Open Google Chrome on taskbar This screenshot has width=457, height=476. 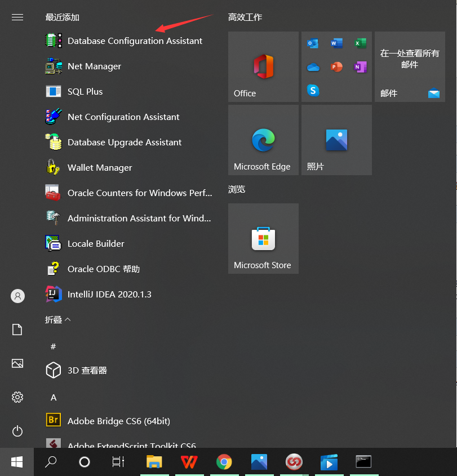point(224,462)
